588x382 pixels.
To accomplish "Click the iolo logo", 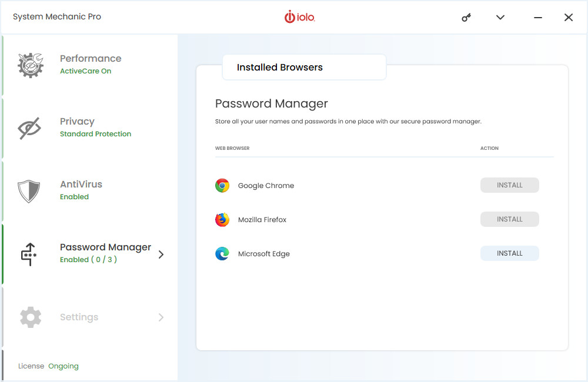I will tap(299, 17).
